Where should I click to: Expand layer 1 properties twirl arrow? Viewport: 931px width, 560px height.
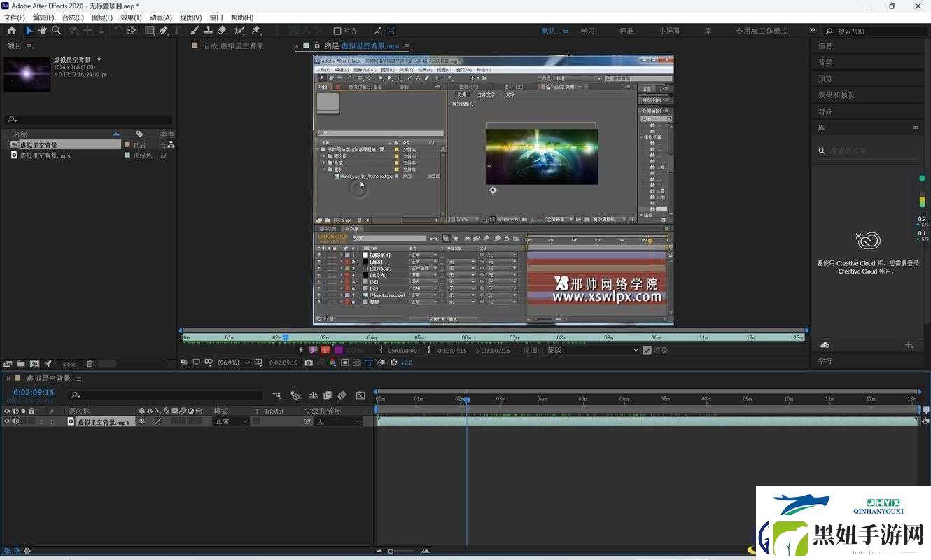(x=42, y=421)
